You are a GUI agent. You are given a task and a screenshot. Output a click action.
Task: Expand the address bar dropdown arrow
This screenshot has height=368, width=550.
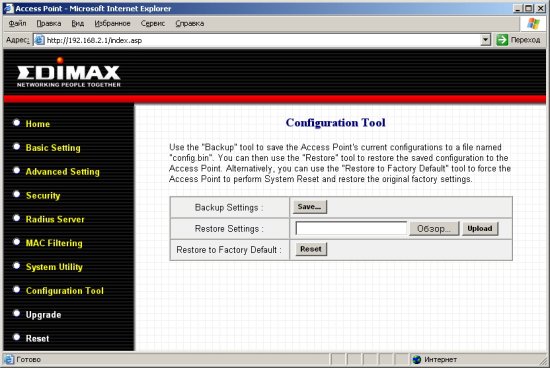point(485,40)
